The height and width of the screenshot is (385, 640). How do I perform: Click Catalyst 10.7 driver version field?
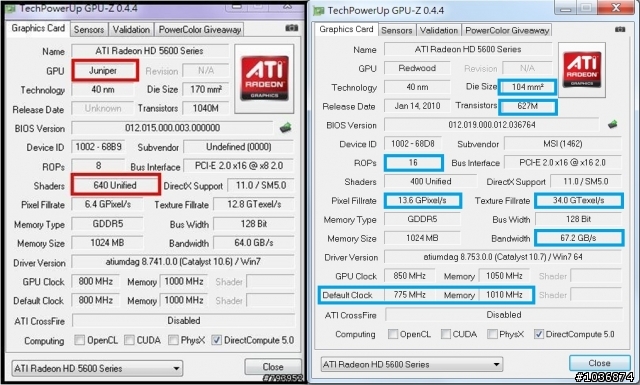coord(503,257)
